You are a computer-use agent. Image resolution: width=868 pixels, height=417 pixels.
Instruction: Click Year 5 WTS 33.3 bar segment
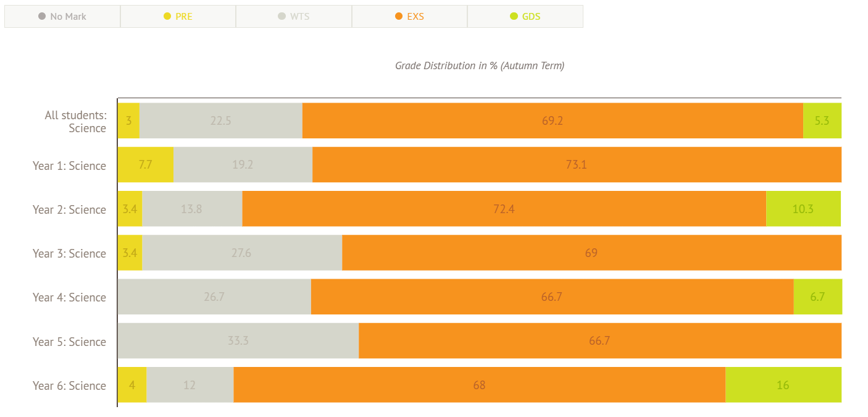pyautogui.click(x=238, y=341)
